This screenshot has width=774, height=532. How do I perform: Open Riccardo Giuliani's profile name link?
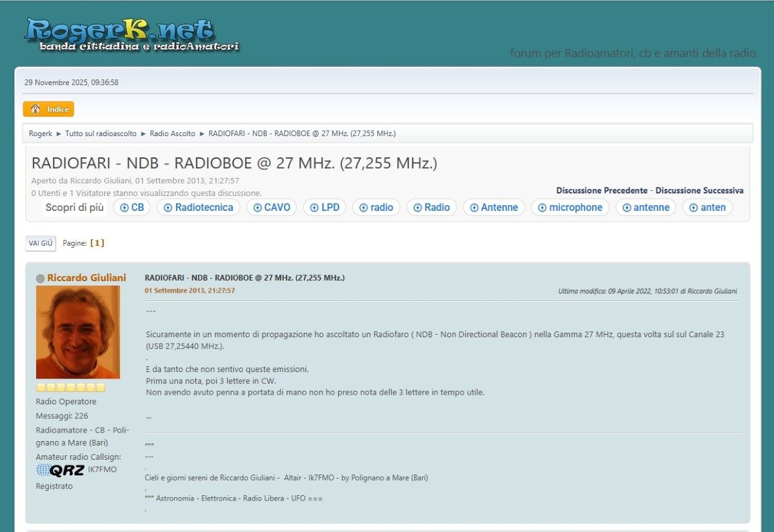(86, 278)
